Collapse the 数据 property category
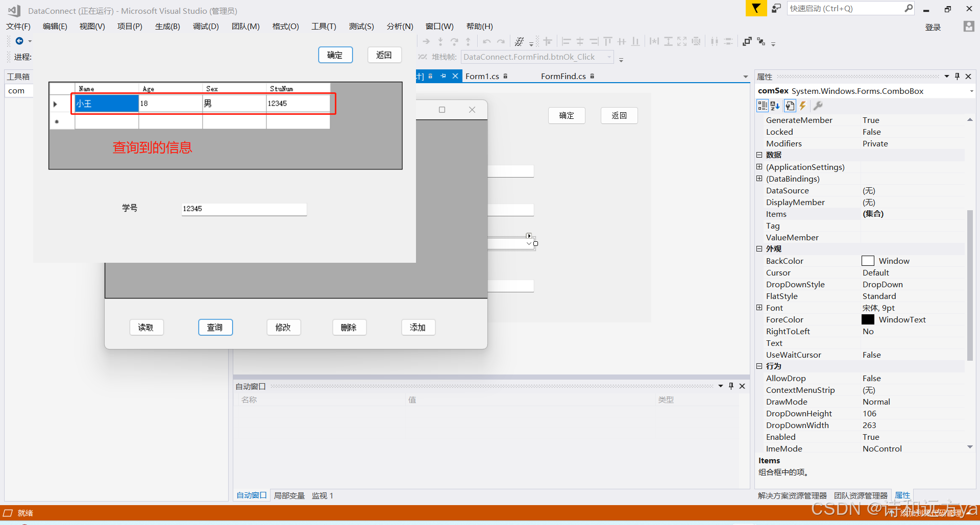This screenshot has height=525, width=980. pos(759,155)
